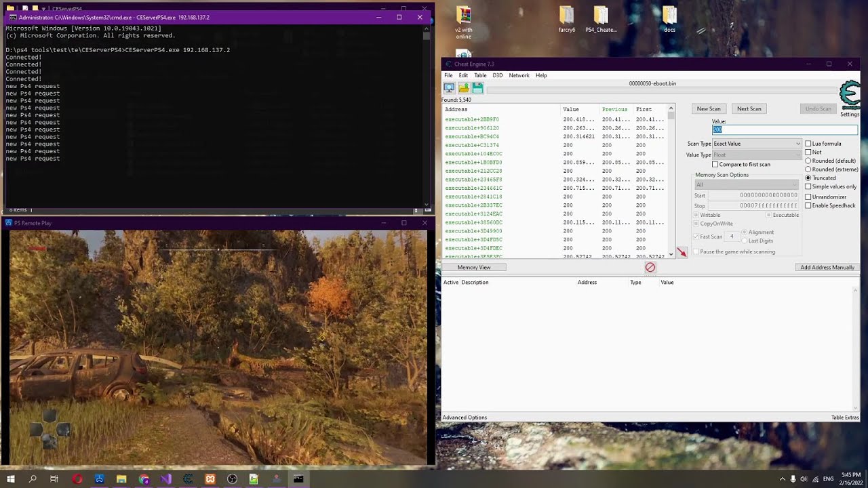Open the PS4_Cheate... desktop folder
The image size is (868, 488).
(601, 20)
